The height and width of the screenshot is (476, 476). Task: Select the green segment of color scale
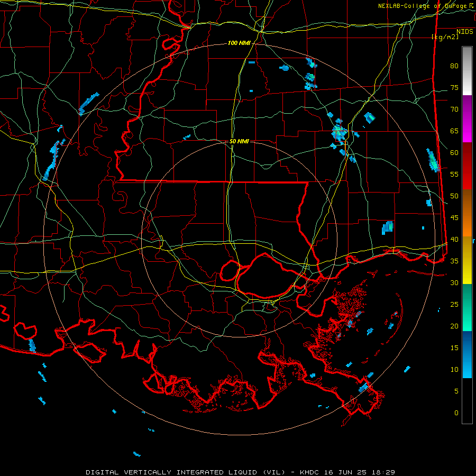(467, 307)
